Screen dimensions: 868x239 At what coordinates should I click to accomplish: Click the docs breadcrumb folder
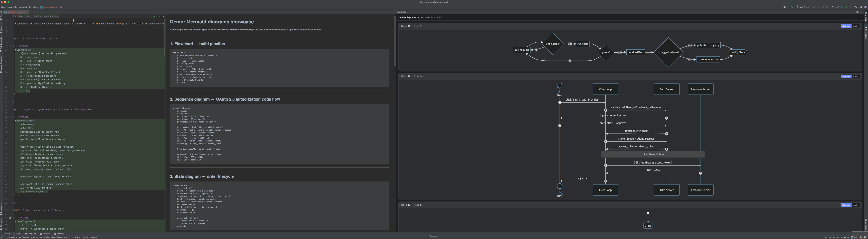[x=35, y=7]
